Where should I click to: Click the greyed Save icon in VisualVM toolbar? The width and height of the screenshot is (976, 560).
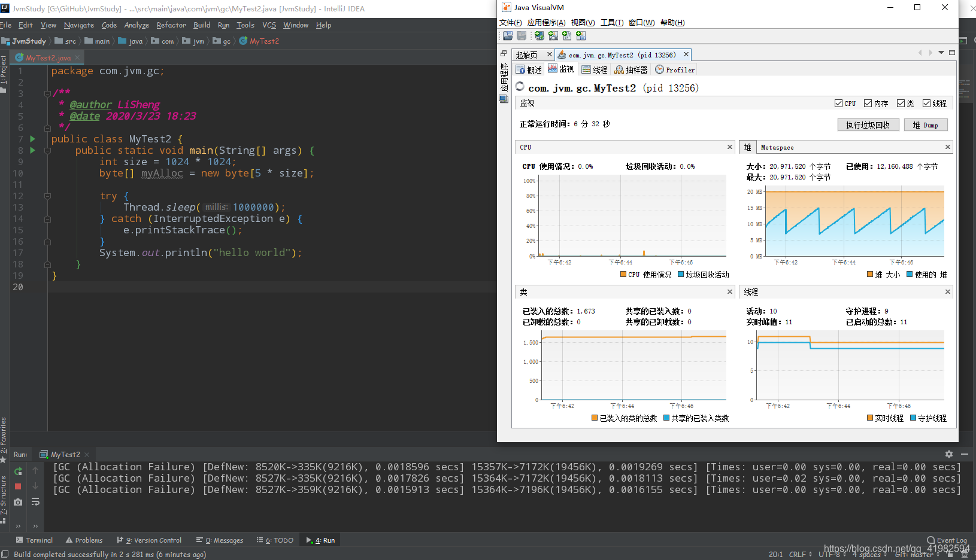[x=522, y=36]
